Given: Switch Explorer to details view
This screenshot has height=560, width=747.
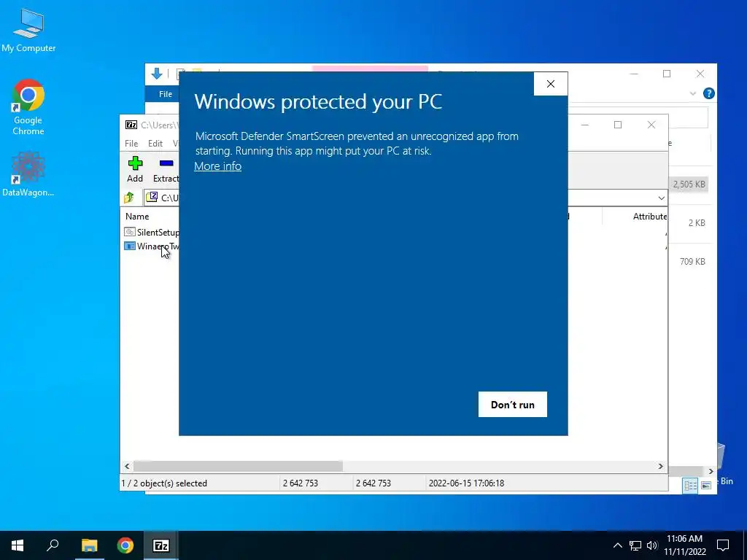Looking at the screenshot, I should click(x=690, y=485).
